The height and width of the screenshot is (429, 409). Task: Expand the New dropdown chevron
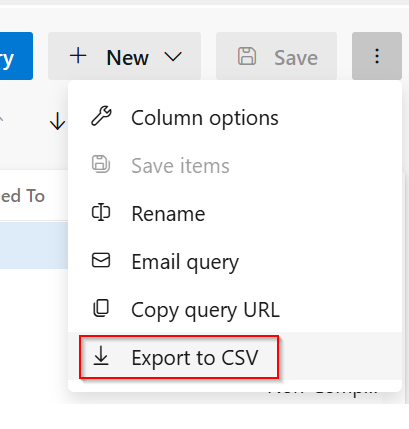point(173,57)
